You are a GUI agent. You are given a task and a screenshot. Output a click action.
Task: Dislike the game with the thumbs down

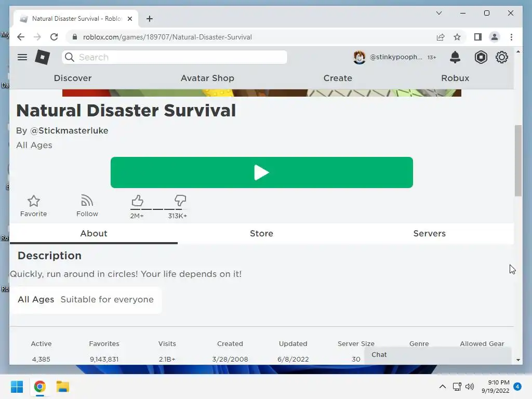click(x=180, y=201)
